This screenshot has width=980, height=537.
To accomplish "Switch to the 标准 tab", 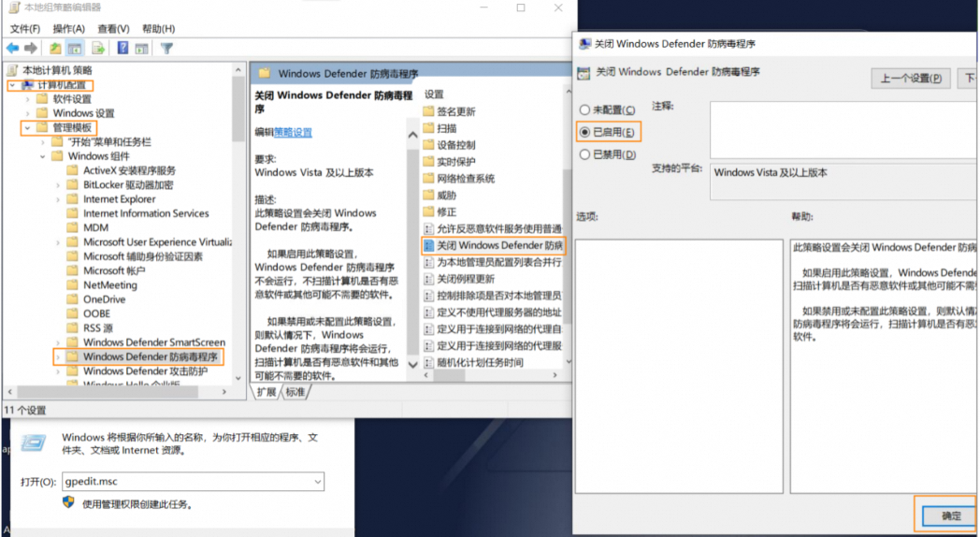I will [295, 392].
